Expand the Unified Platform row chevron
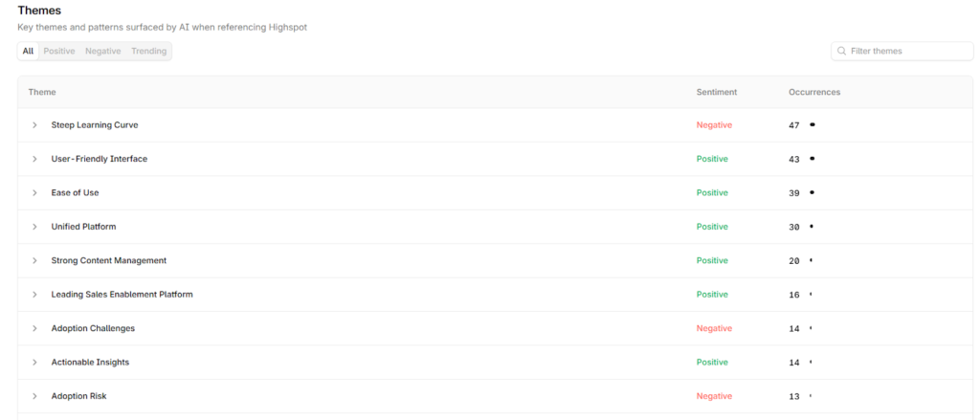980x420 pixels. pyautogui.click(x=34, y=227)
